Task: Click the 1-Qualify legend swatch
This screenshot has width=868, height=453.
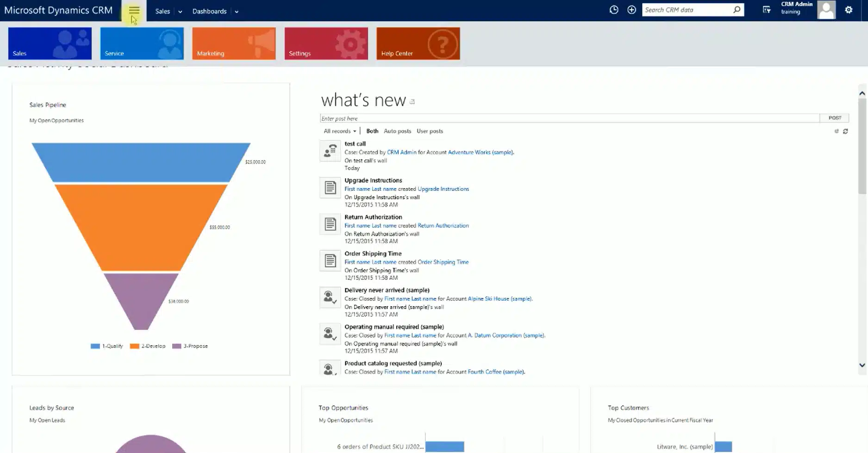Action: [95, 346]
